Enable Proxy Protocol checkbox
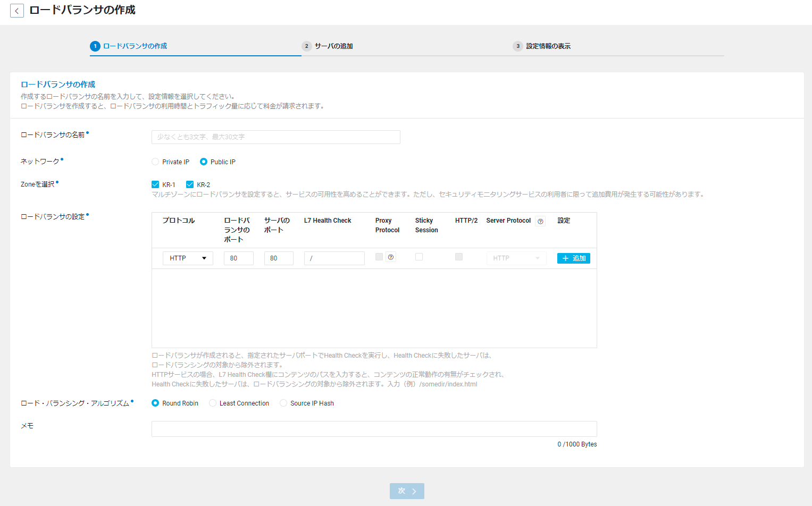The width and height of the screenshot is (812, 506). (379, 257)
